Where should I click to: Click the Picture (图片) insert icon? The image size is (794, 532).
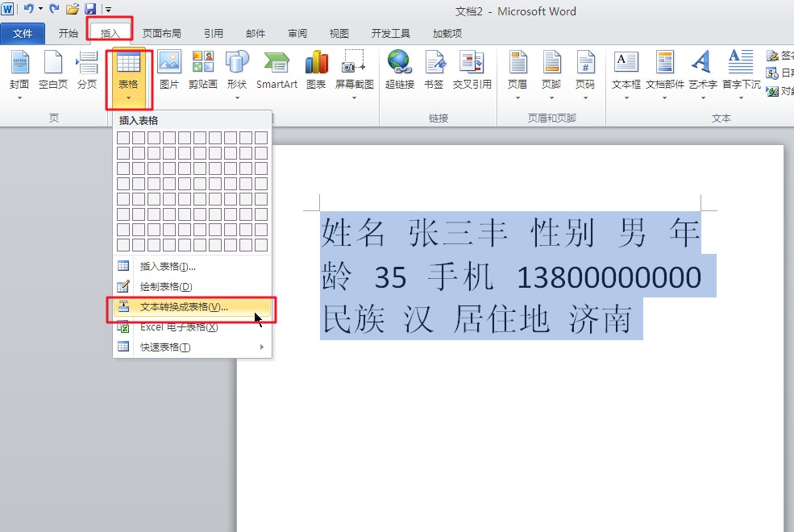click(169, 69)
